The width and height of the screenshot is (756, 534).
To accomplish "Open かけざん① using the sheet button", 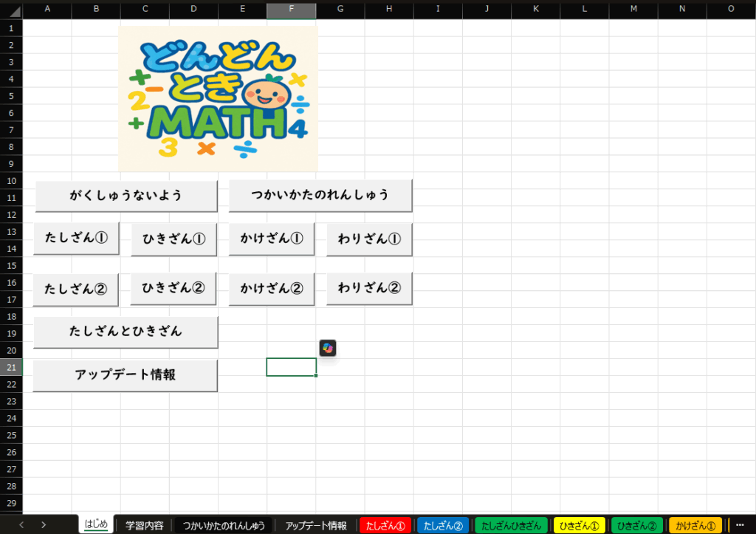I will coord(272,239).
